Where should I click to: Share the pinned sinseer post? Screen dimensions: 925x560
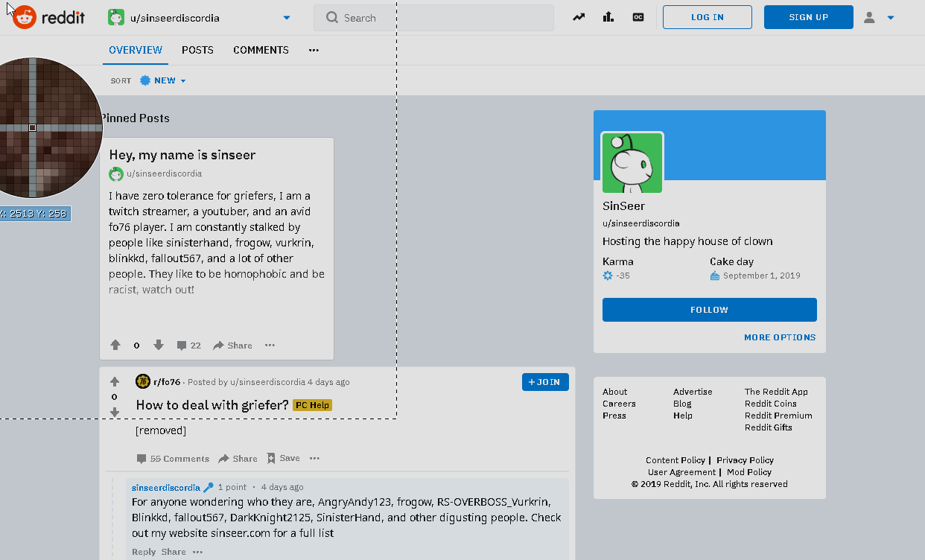coord(232,345)
